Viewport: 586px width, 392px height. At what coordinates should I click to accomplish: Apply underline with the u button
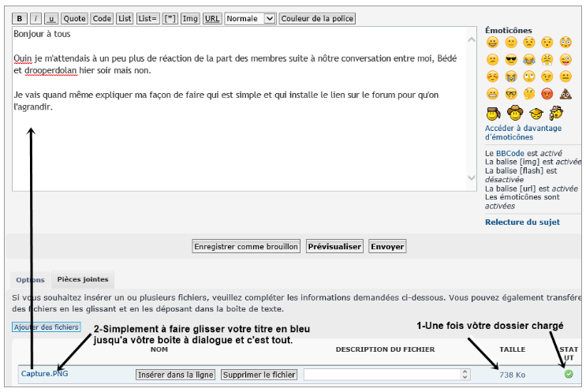click(50, 19)
